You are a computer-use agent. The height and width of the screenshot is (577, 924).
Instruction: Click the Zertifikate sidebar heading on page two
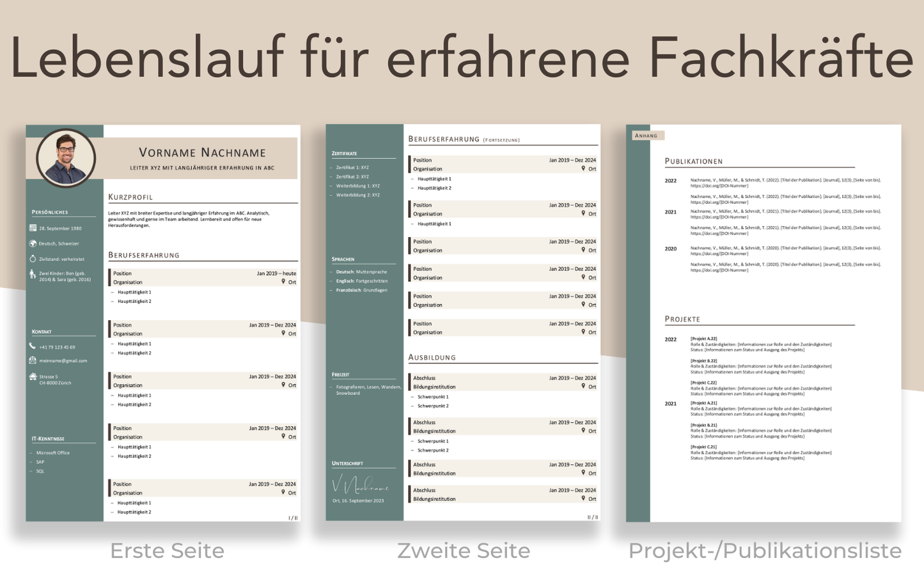[344, 153]
